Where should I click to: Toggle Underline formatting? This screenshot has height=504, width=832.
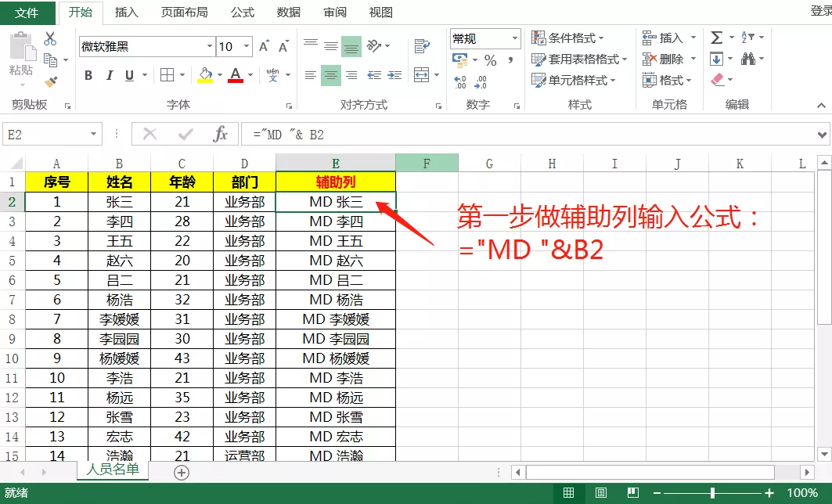pos(129,75)
